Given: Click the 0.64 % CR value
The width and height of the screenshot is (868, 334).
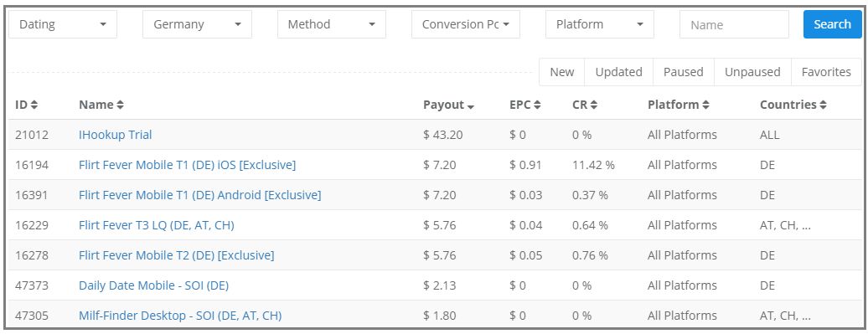Looking at the screenshot, I should coord(590,225).
